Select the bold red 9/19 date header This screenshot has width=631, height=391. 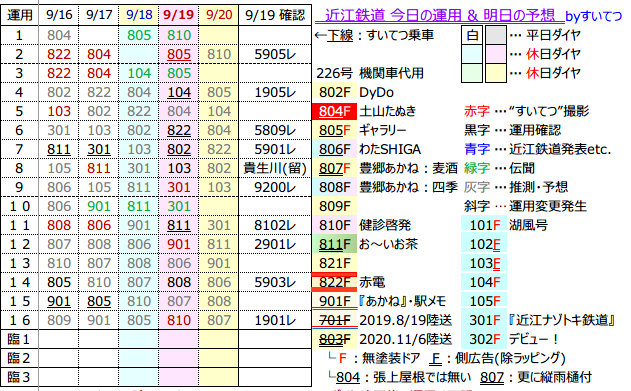(179, 15)
